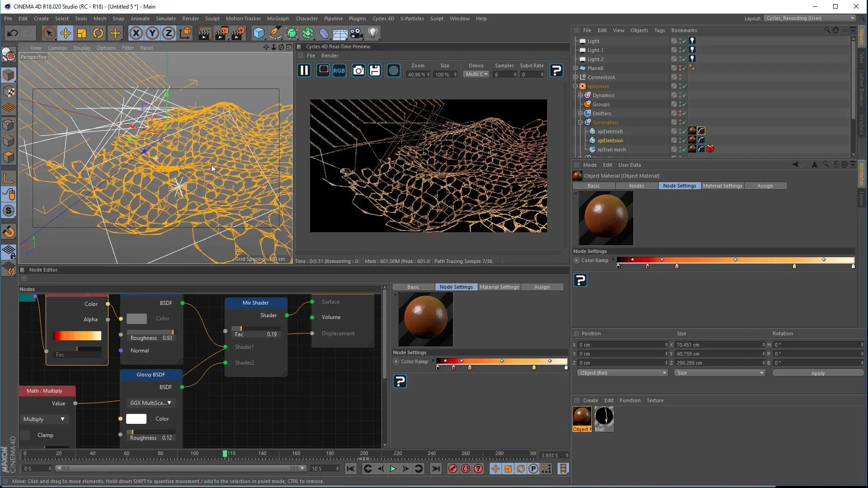Click the Floor grid object icon
This screenshot has width=868, height=488.
pyautogui.click(x=340, y=33)
